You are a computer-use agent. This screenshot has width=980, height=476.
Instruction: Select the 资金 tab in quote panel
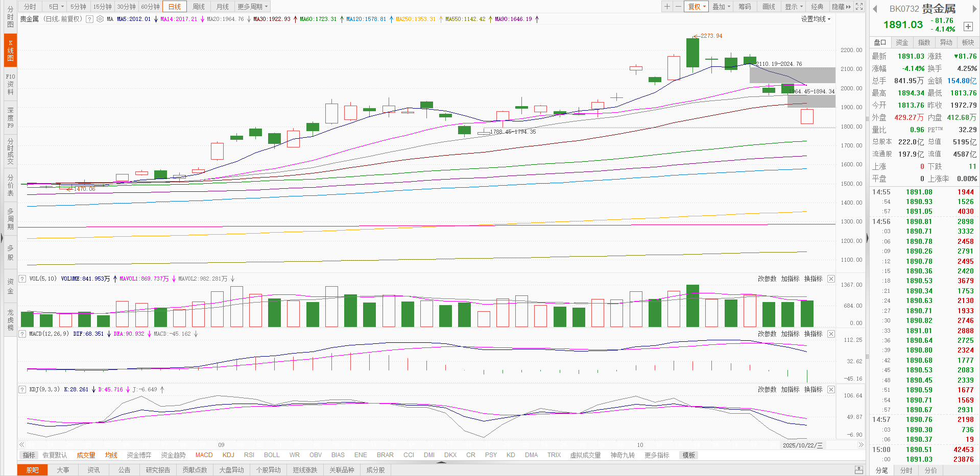[902, 42]
